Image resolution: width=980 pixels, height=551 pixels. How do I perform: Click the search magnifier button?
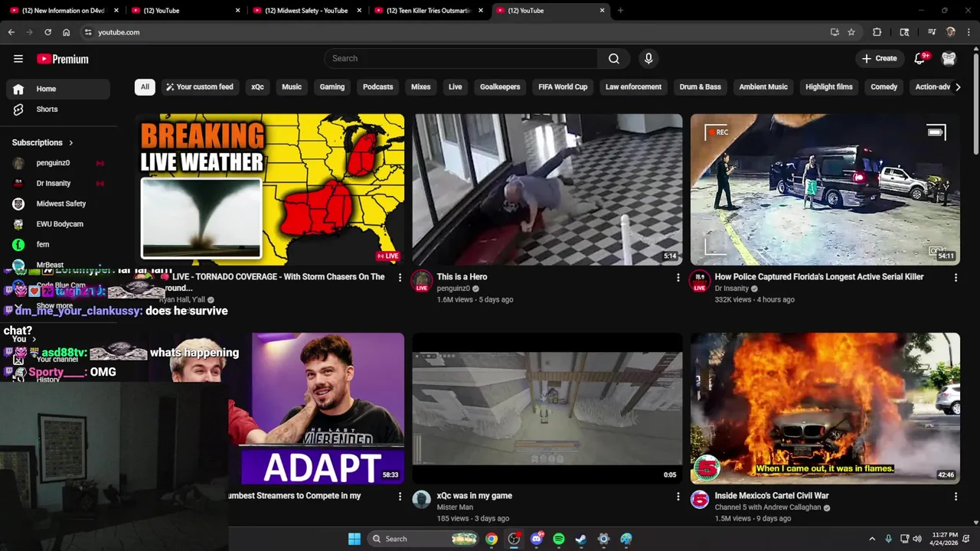click(614, 58)
